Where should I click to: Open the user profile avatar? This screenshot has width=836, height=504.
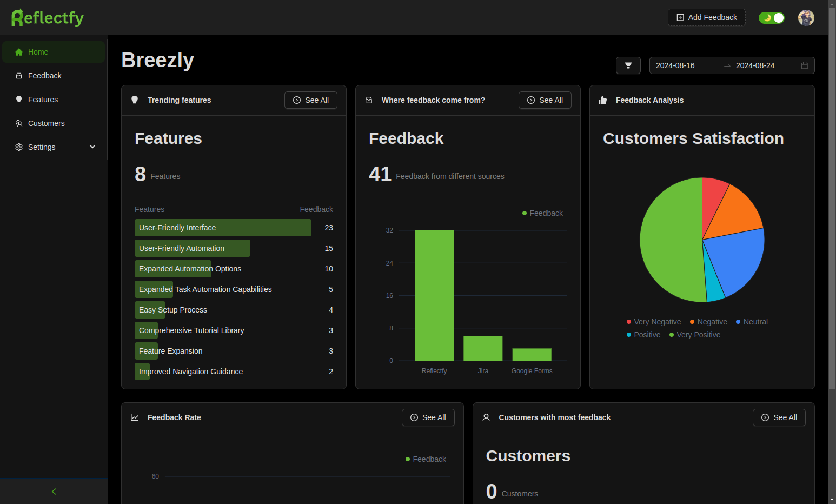(x=806, y=18)
